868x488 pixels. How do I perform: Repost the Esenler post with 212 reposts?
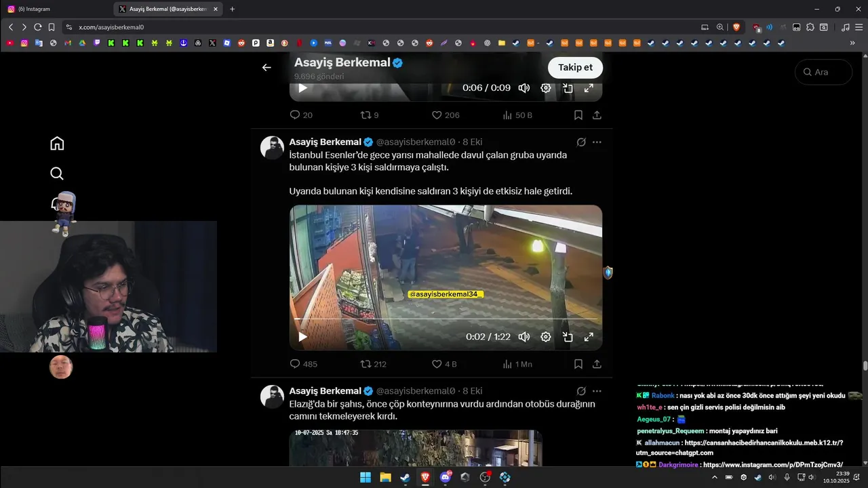[373, 364]
